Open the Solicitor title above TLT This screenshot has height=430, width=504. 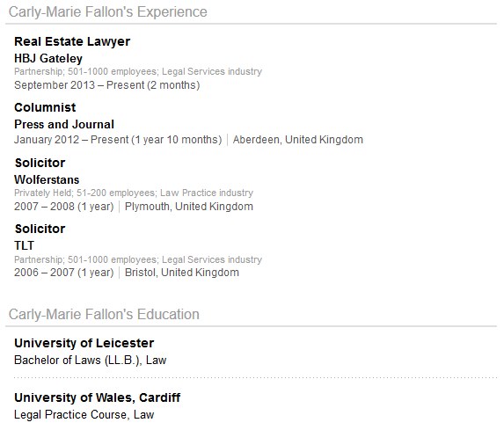pos(40,229)
